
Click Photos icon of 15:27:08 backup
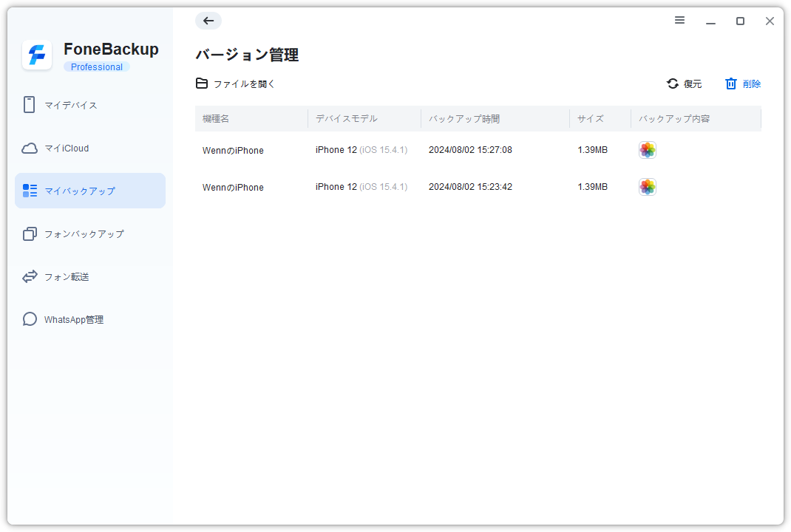(648, 150)
